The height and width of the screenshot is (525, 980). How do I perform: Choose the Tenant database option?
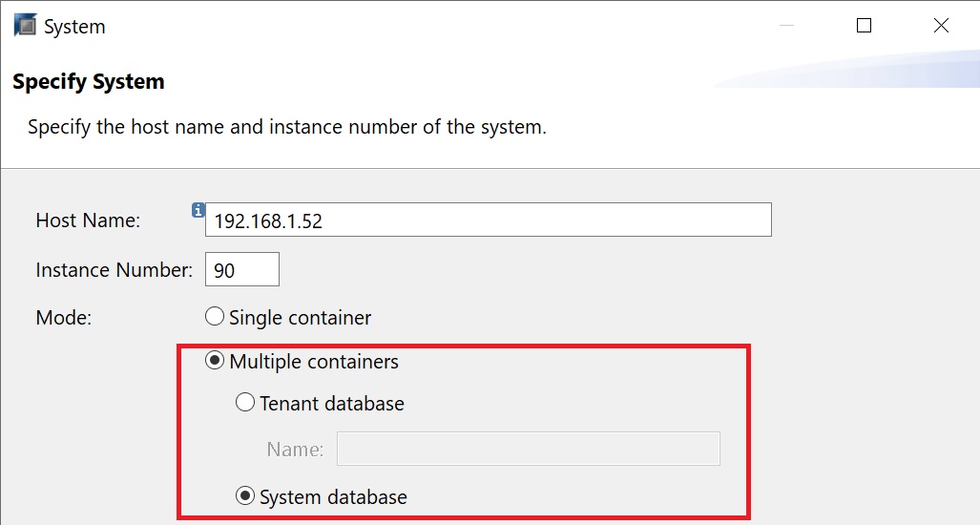pos(245,403)
